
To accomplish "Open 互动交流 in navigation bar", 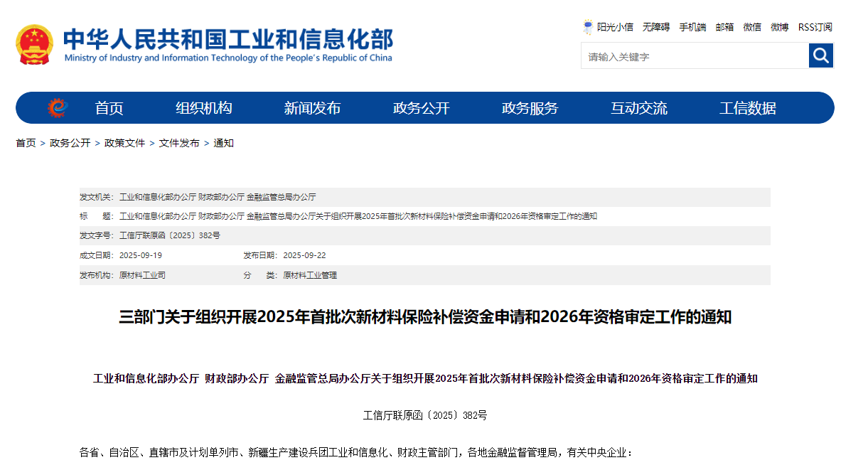I will (x=638, y=108).
